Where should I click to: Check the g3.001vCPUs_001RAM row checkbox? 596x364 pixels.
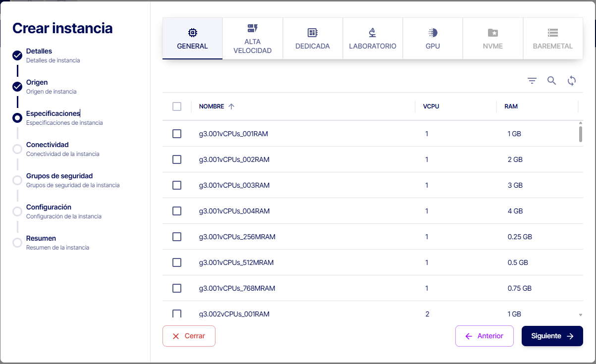(177, 134)
